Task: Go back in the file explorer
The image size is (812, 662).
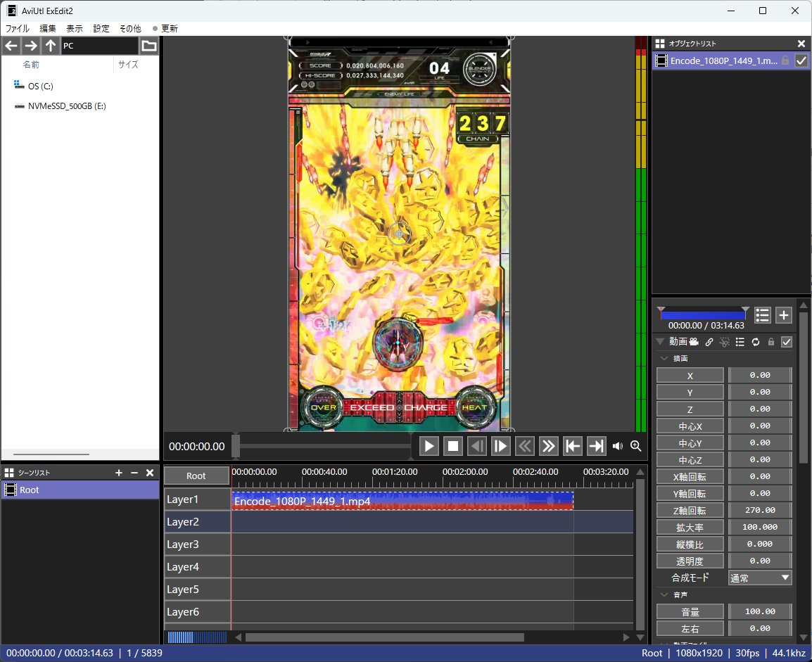Action: pyautogui.click(x=11, y=46)
